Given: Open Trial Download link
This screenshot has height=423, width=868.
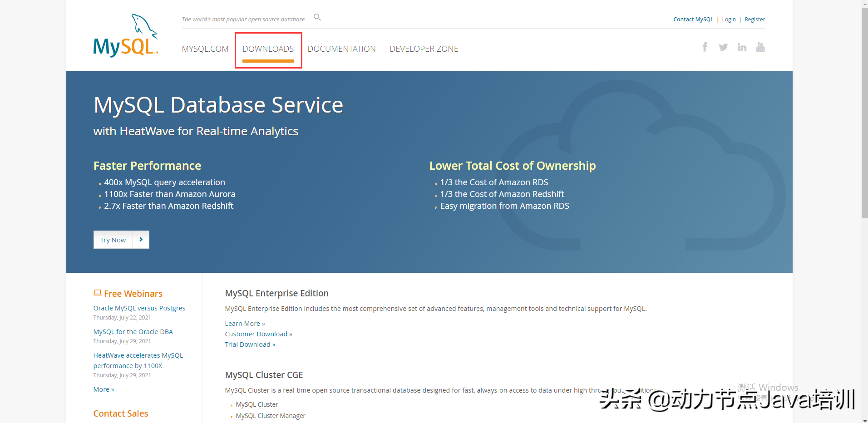Looking at the screenshot, I should click(250, 344).
